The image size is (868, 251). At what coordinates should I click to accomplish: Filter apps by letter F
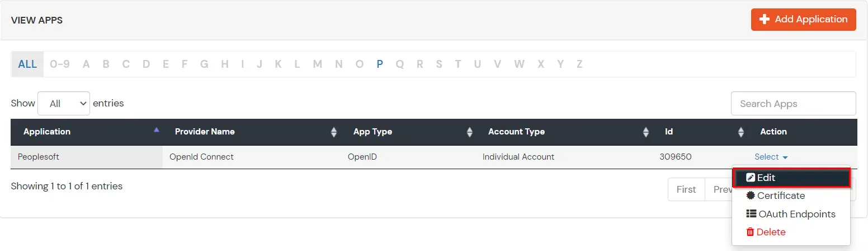[x=184, y=64]
